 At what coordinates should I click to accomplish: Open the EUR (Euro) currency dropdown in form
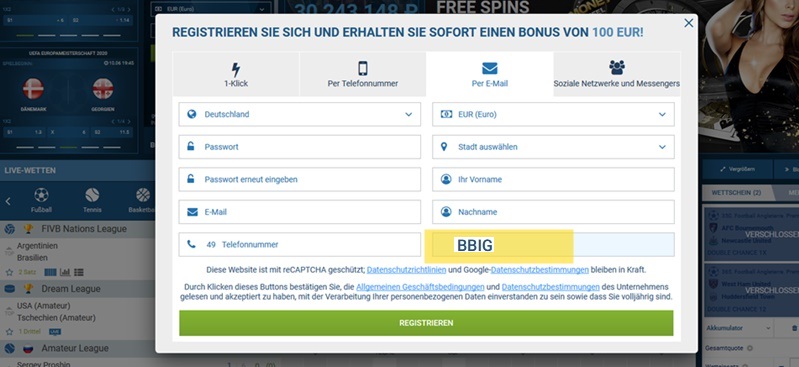[x=553, y=114]
